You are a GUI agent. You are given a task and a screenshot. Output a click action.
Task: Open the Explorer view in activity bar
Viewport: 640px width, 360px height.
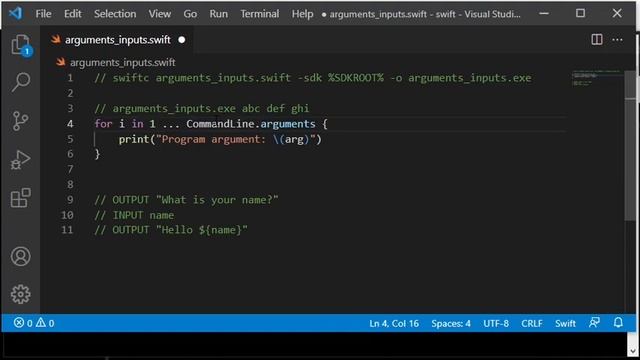point(21,44)
